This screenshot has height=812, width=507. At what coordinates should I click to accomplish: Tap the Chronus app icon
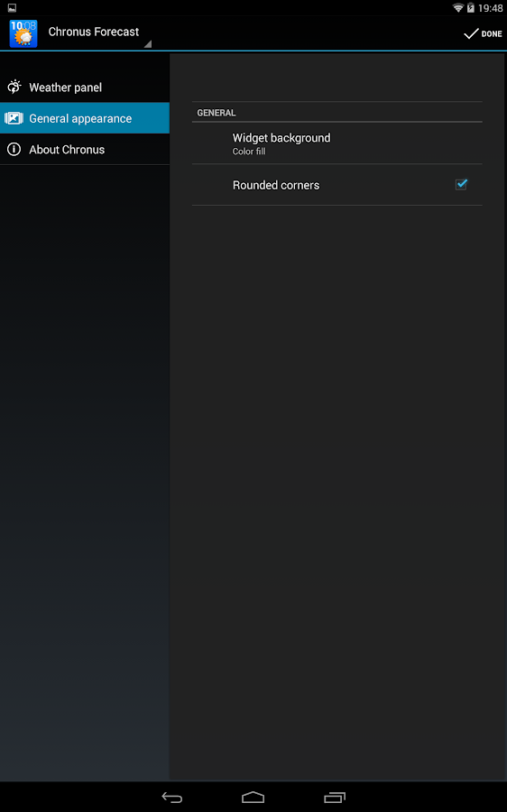23,33
